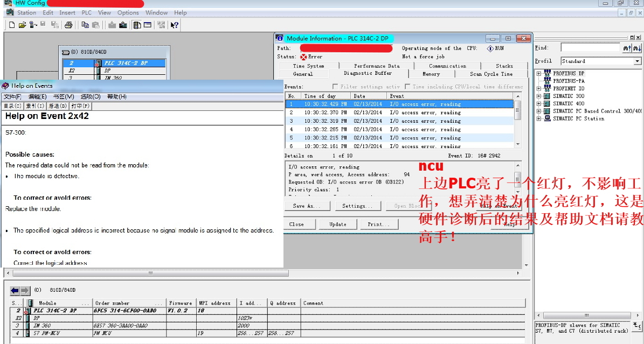The image size is (644, 344).
Task: Click the 打印(P) button in Help window
Action: click(80, 106)
